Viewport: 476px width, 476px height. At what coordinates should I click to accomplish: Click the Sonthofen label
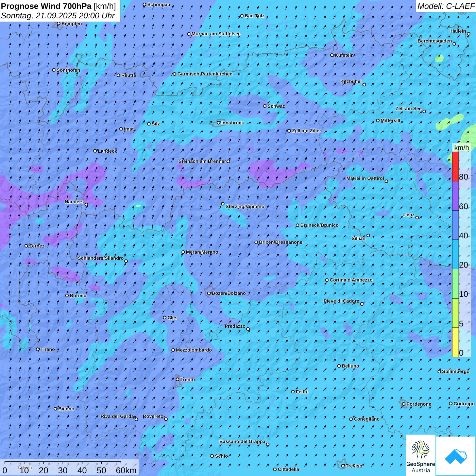tap(68, 70)
